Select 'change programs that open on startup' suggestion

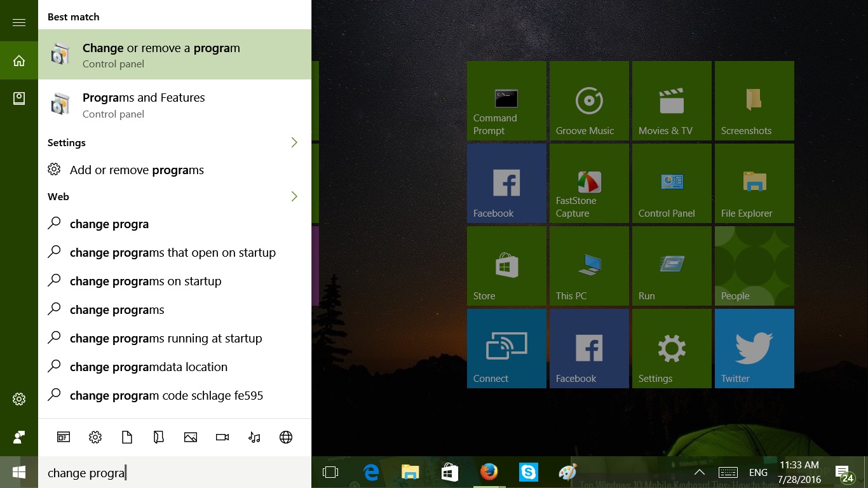[175, 252]
